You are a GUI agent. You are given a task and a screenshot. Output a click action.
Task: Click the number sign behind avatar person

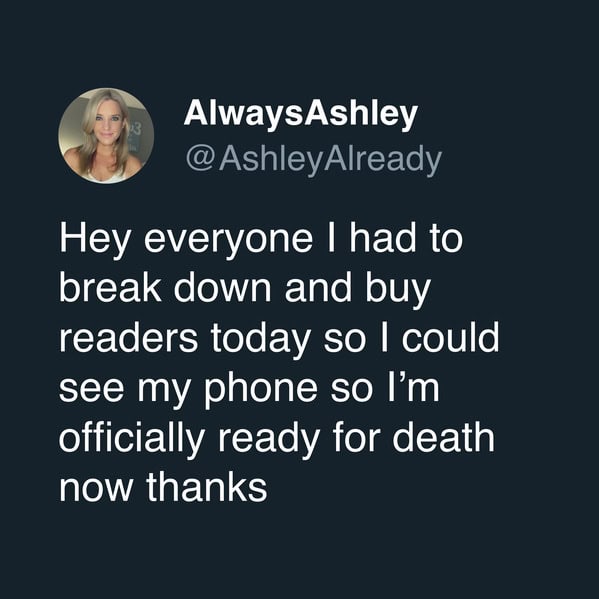[135, 129]
